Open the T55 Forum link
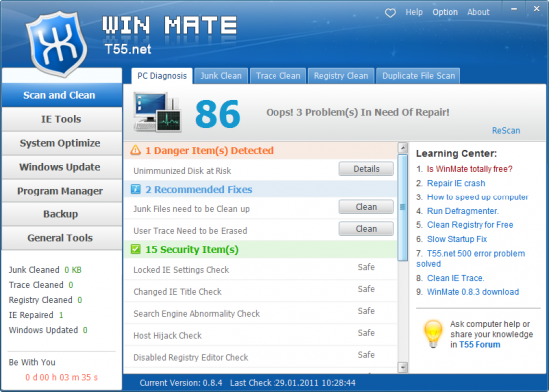 click(x=480, y=345)
